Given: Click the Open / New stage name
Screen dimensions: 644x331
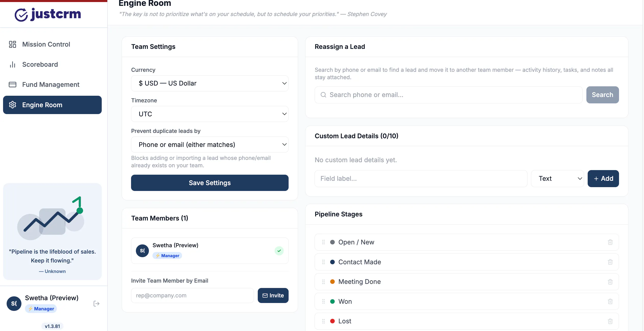Looking at the screenshot, I should pyautogui.click(x=356, y=242).
